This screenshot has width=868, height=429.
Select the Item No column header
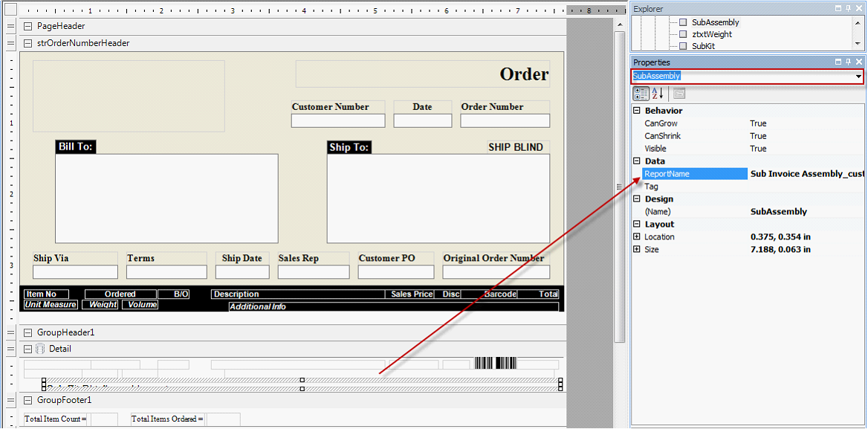point(47,294)
